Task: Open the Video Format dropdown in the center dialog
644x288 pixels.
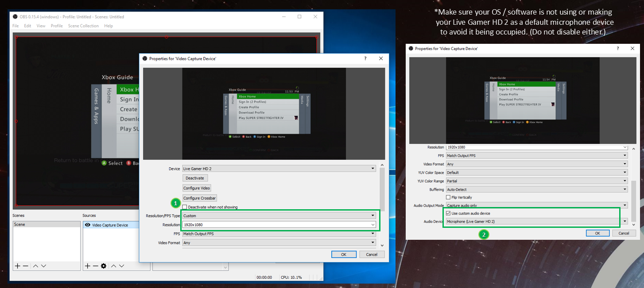Action: click(279, 242)
